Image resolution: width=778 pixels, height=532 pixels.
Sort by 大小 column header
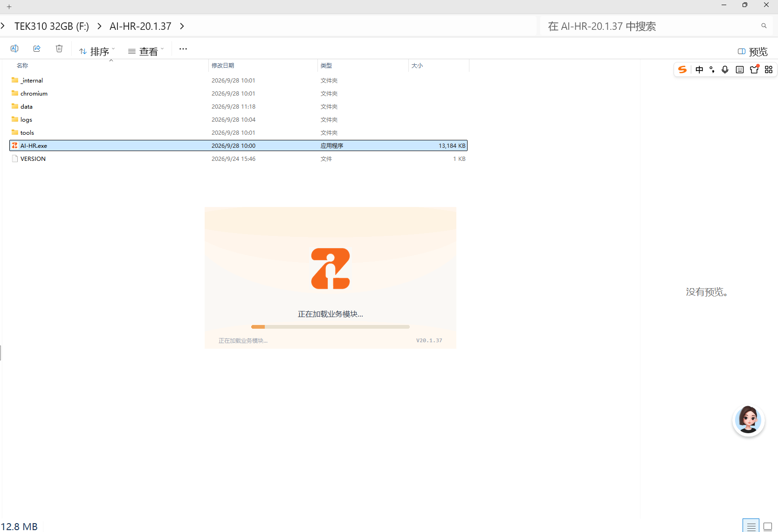point(417,66)
